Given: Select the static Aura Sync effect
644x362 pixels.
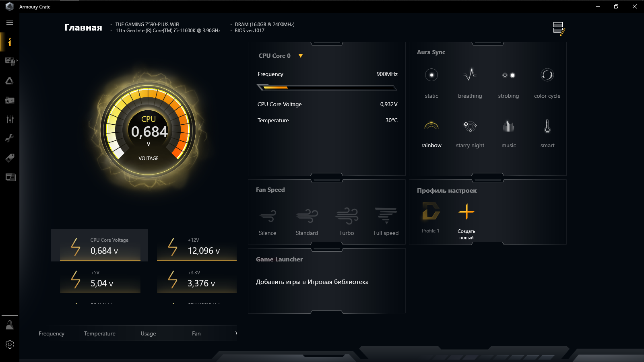Looking at the screenshot, I should (x=431, y=82).
